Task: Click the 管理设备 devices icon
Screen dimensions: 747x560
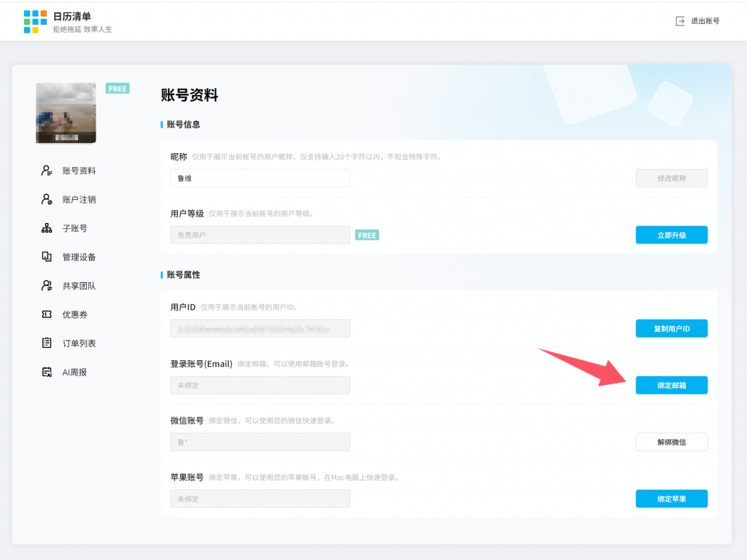Action: (47, 257)
